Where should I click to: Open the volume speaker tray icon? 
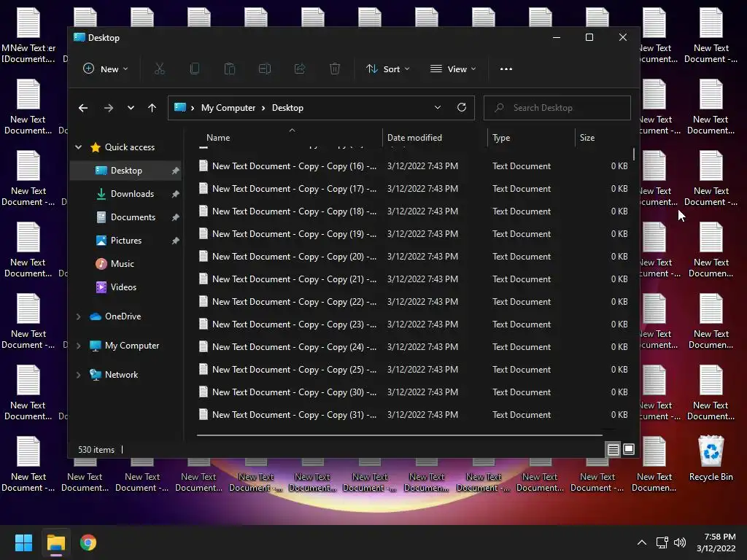pyautogui.click(x=680, y=542)
